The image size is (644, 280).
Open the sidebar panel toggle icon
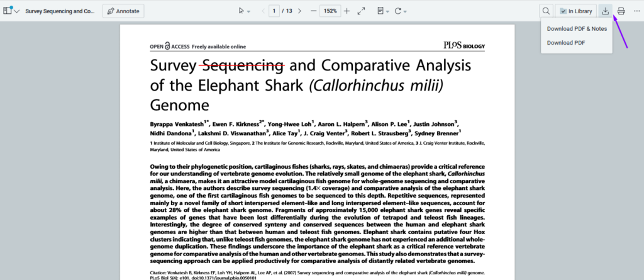7,11
